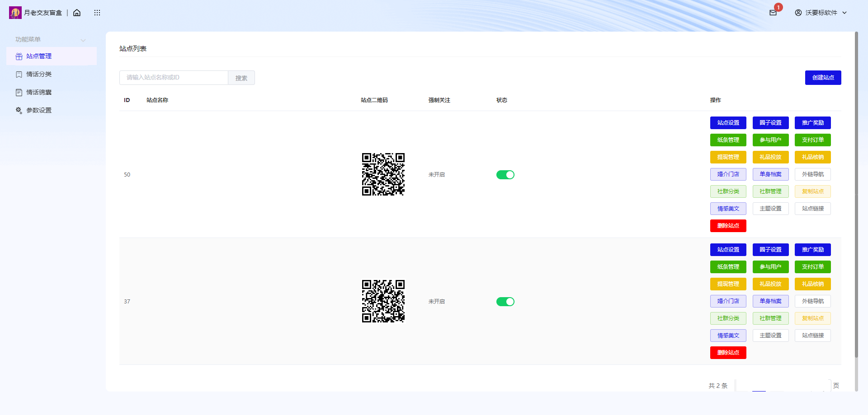Open 婚介门店 for site 37
The image size is (868, 415).
point(728,301)
